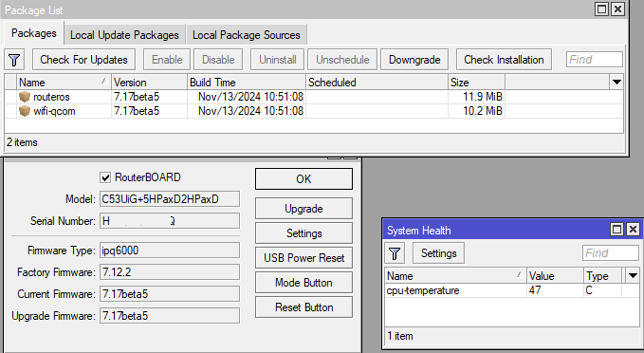Focus the System Health Find field
Image resolution: width=644 pixels, height=353 pixels.
pyautogui.click(x=610, y=253)
